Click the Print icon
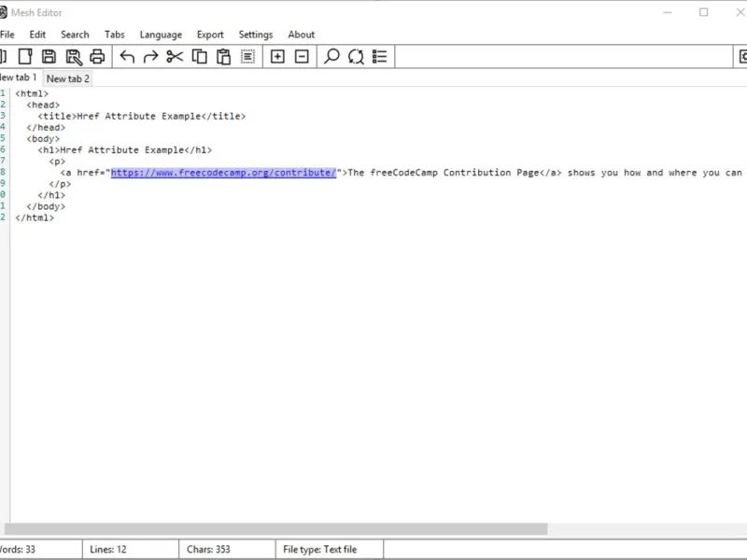This screenshot has height=560, width=747. 97,57
